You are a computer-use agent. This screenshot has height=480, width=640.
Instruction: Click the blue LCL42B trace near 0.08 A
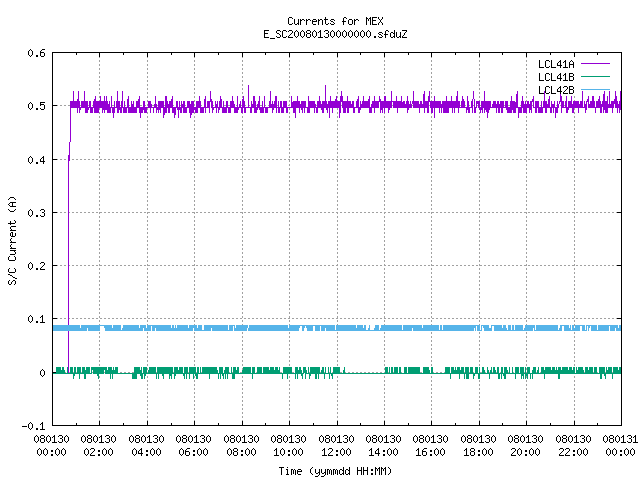tap(337, 328)
